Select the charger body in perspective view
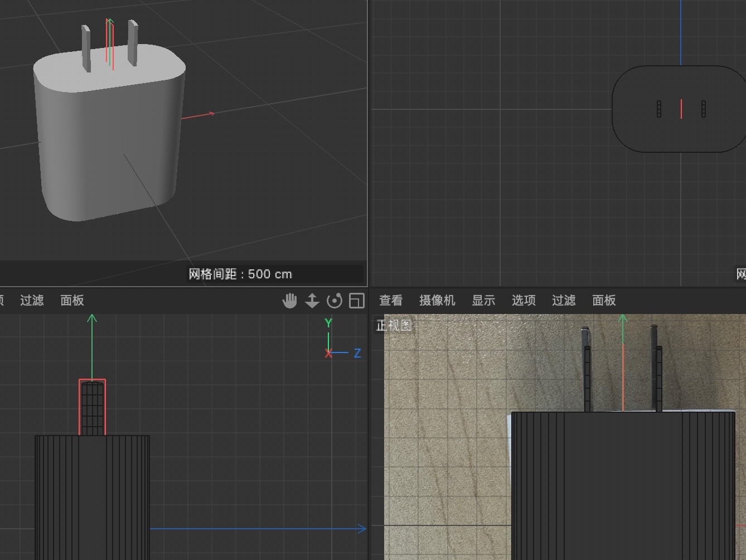The image size is (746, 560). [106, 145]
